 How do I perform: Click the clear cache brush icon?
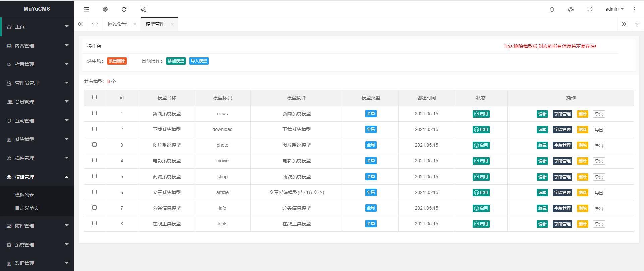point(143,9)
